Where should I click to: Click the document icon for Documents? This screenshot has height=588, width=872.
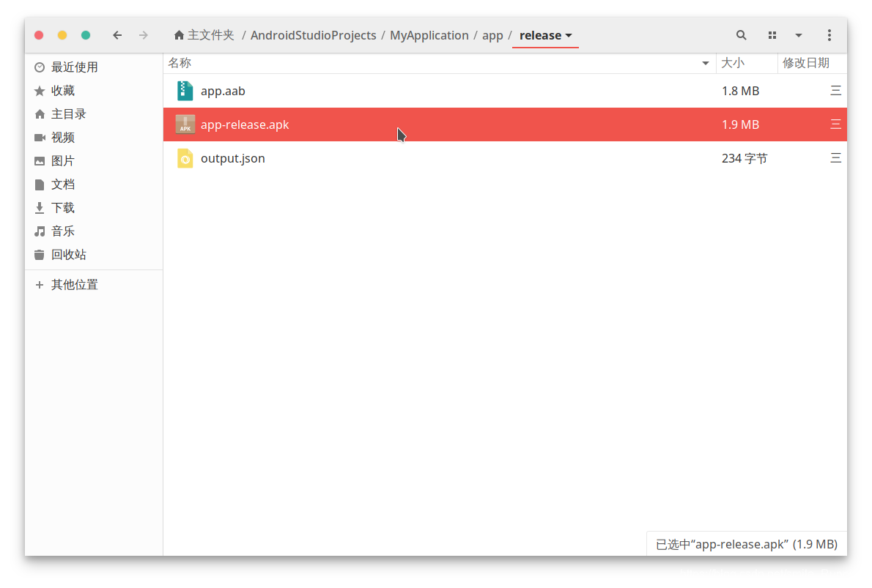(x=40, y=185)
